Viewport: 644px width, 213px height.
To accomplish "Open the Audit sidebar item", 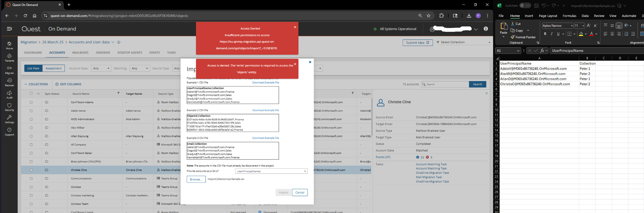I will 9,95.
